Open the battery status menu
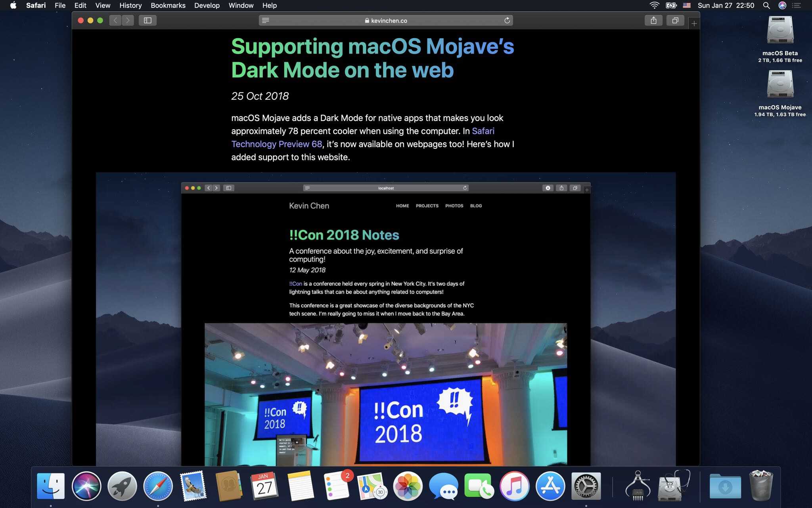 pos(670,6)
